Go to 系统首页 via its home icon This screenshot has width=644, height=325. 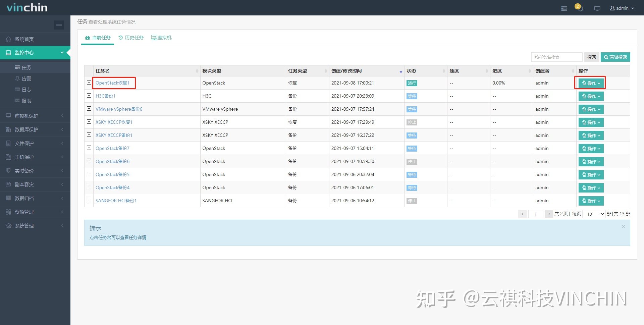23,39
